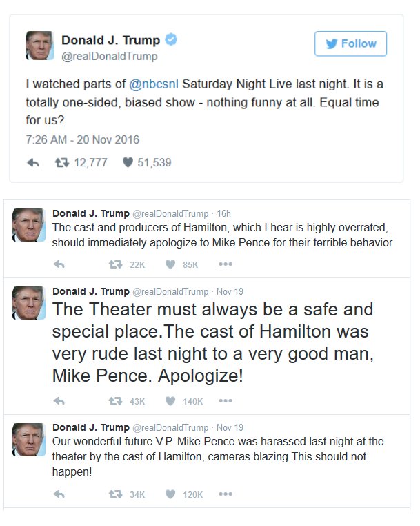Open the @realDonaldTrump handle in top tweet
Viewport: 420px width, 526px height.
click(x=109, y=56)
